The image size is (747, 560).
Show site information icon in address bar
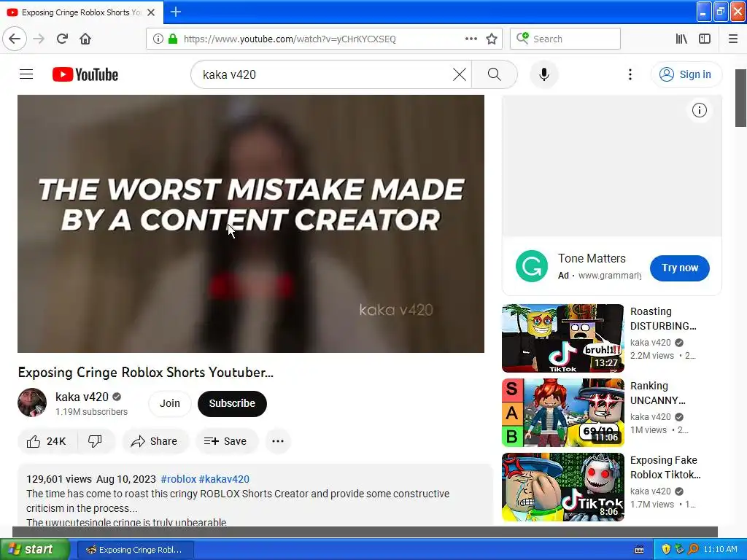click(158, 39)
